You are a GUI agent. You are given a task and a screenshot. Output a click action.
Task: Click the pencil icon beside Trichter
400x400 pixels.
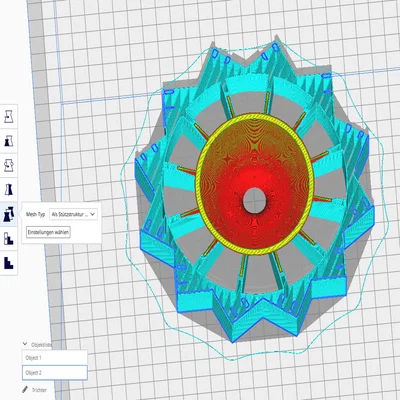[25, 389]
